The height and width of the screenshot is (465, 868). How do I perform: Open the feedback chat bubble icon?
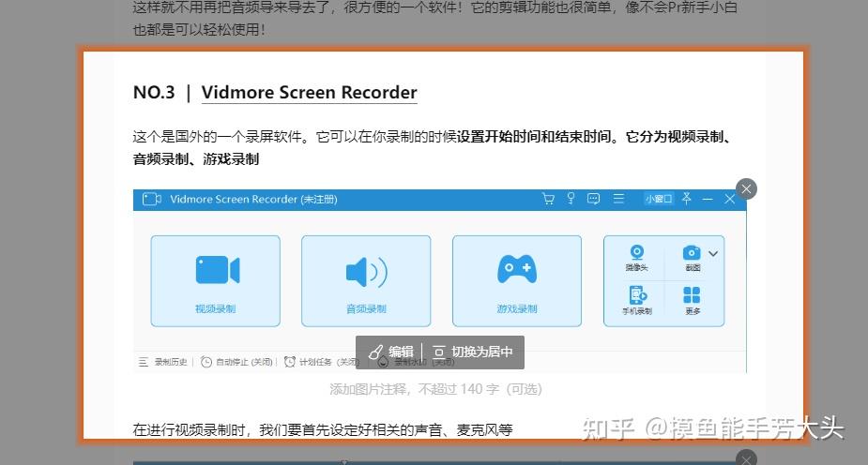593,199
